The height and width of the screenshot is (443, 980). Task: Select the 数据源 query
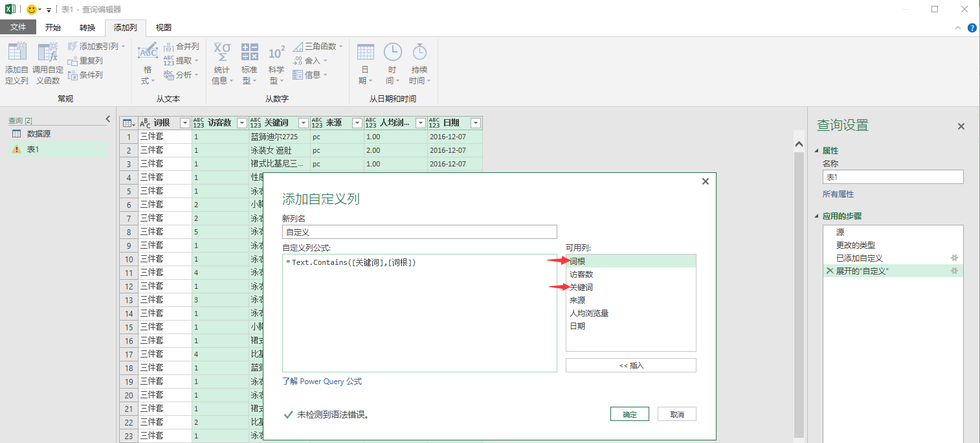tap(58, 134)
